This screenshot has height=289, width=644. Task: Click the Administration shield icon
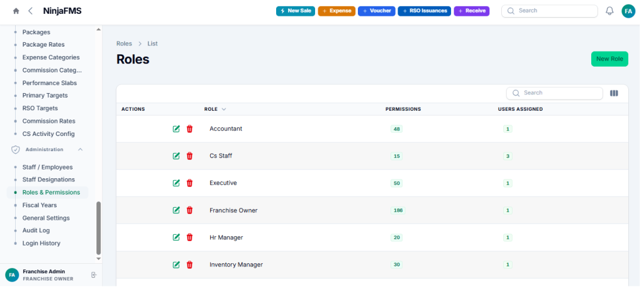point(16,150)
